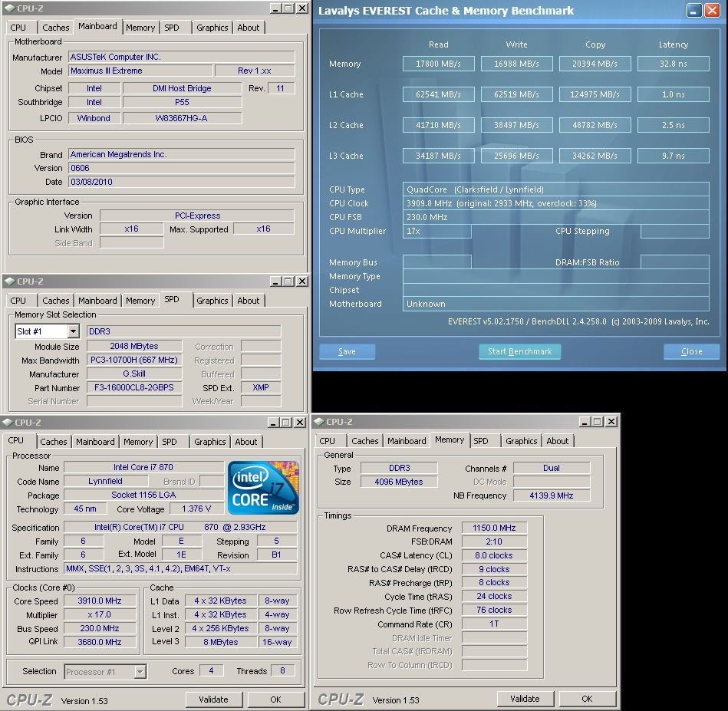Viewport: 728px width, 711px height.
Task: Click the Core Speed value 3910.0 MHz
Action: coord(100,601)
